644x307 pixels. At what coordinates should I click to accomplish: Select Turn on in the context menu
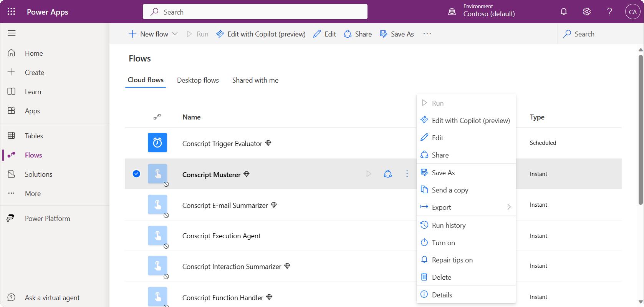pos(466,242)
